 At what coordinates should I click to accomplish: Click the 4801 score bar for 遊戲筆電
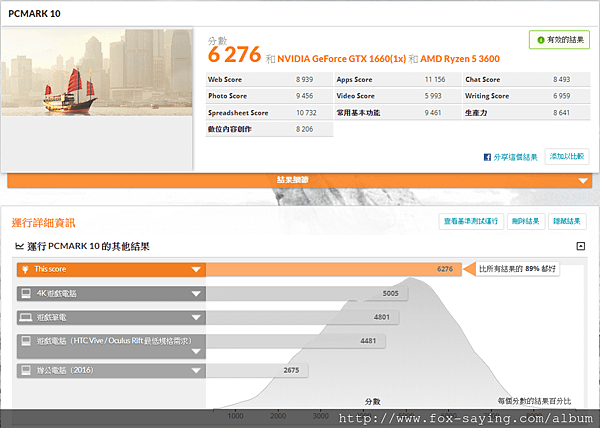302,317
